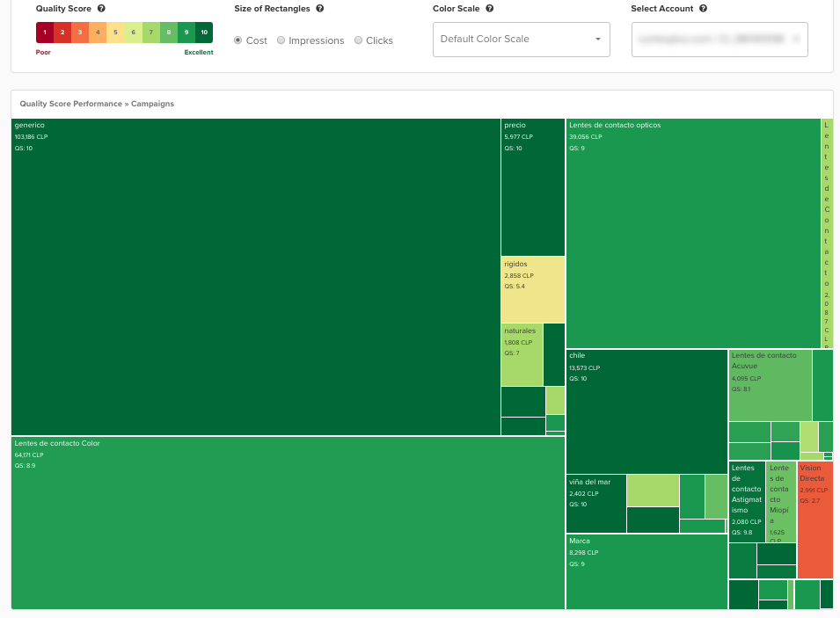Pick quality score swatch 4

pos(98,33)
